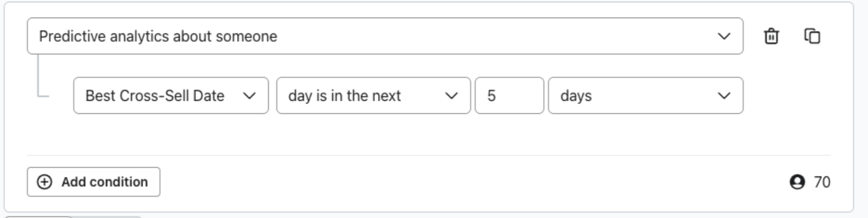Click the Add condition button
The height and width of the screenshot is (218, 868).
(93, 182)
